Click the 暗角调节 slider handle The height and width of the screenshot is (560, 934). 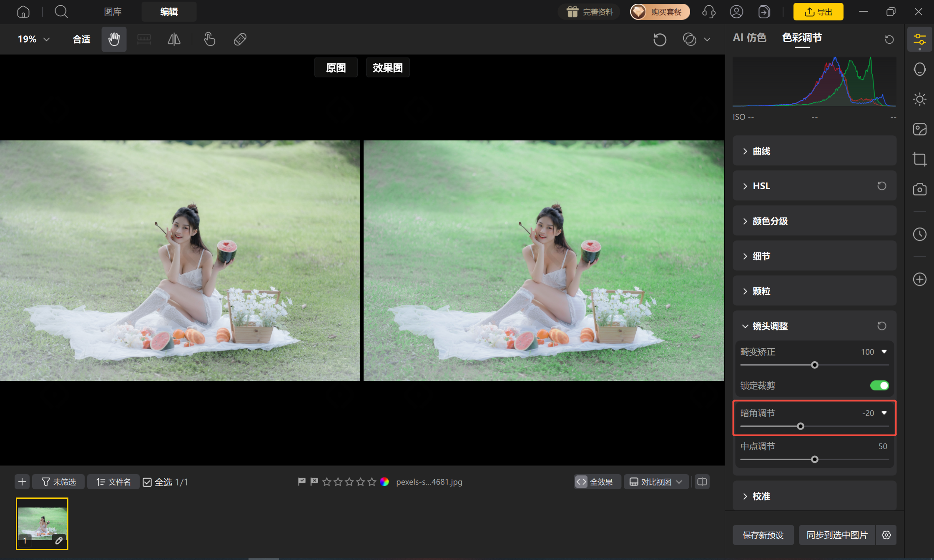[800, 426]
